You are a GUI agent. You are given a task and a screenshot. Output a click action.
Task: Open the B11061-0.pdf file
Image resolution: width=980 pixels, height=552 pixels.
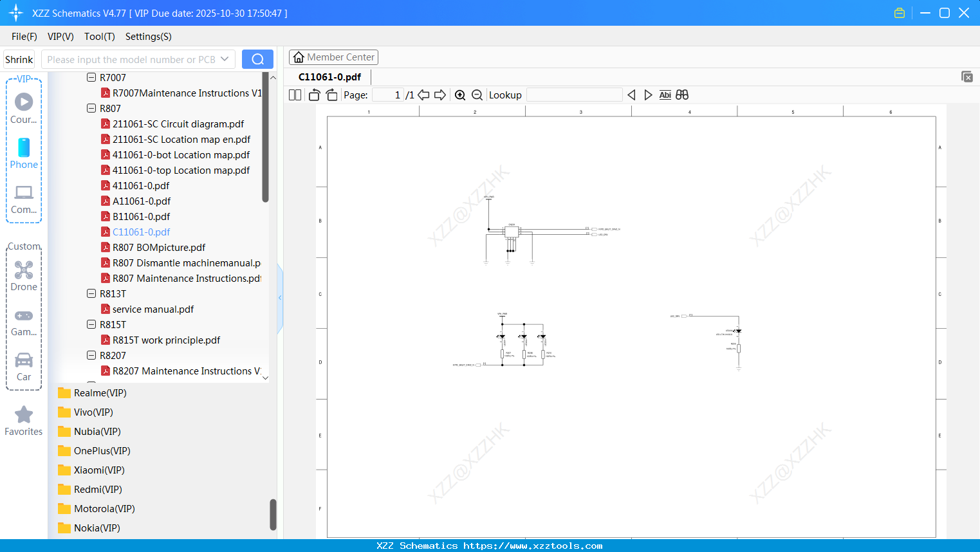pyautogui.click(x=142, y=216)
